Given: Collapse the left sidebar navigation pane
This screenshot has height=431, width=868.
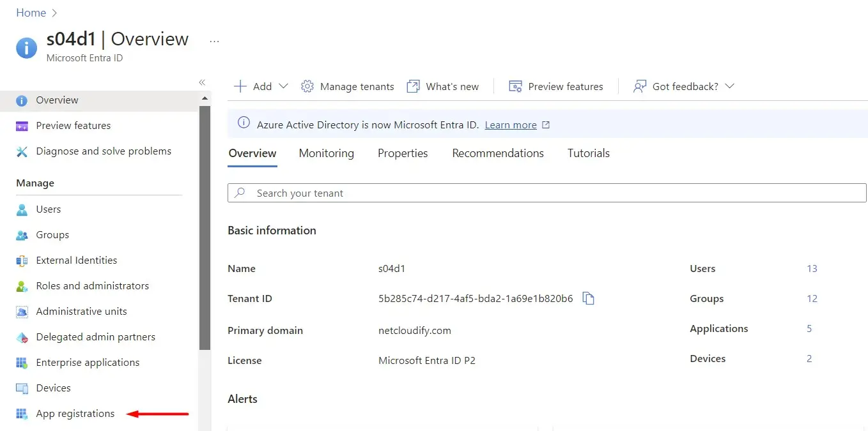Looking at the screenshot, I should (x=202, y=82).
